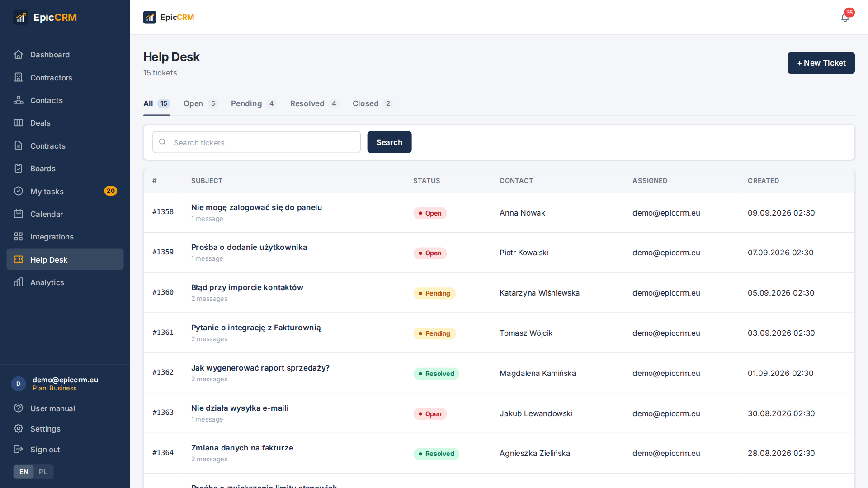Open ticket 'Zmiana danych na fakturze'
The height and width of the screenshot is (488, 868).
[242, 448]
